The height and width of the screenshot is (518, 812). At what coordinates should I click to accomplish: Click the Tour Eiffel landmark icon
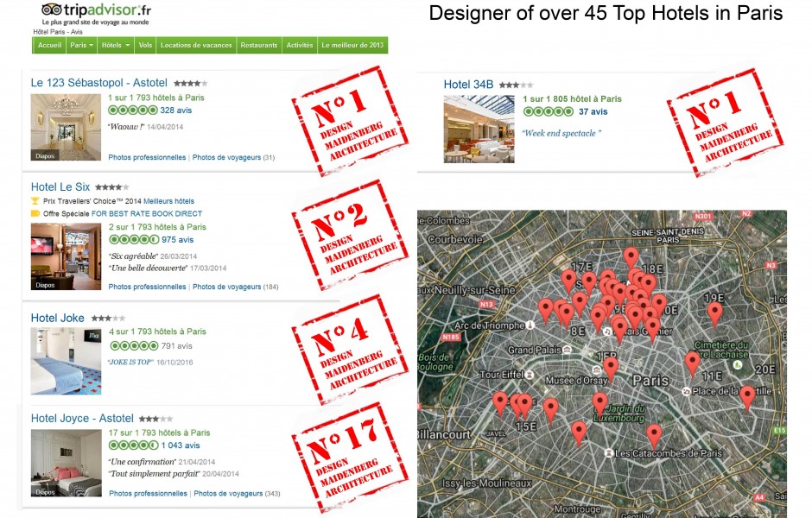tap(530, 375)
